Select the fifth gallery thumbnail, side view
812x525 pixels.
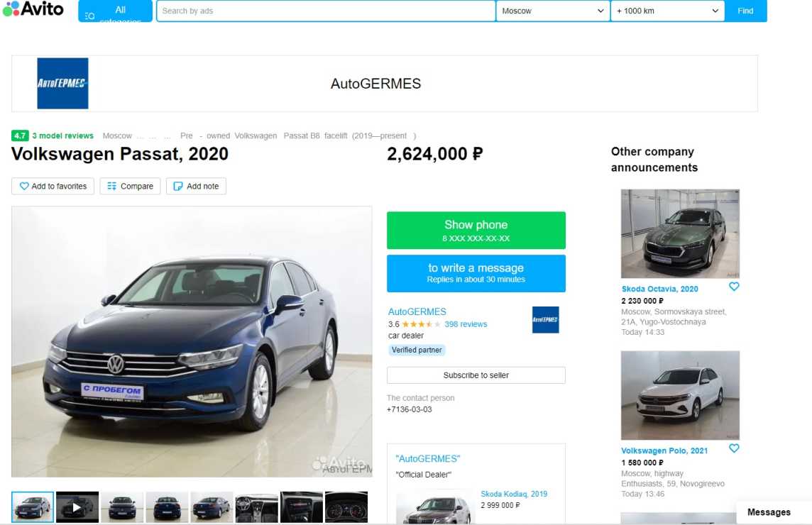(x=212, y=507)
